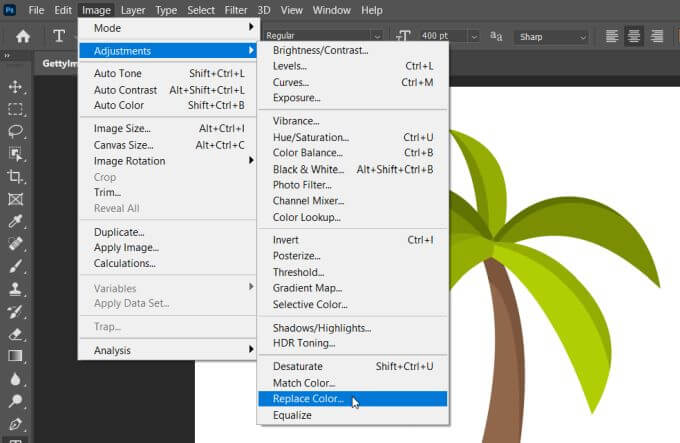Image resolution: width=680 pixels, height=443 pixels.
Task: Click Hue/Saturation in the Adjustments list
Action: coord(310,137)
